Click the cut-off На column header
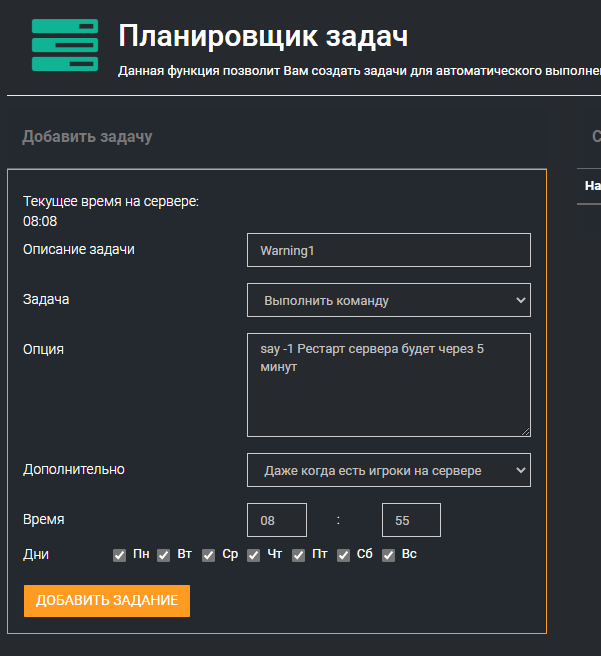Image resolution: width=601 pixels, height=656 pixels. (x=592, y=186)
